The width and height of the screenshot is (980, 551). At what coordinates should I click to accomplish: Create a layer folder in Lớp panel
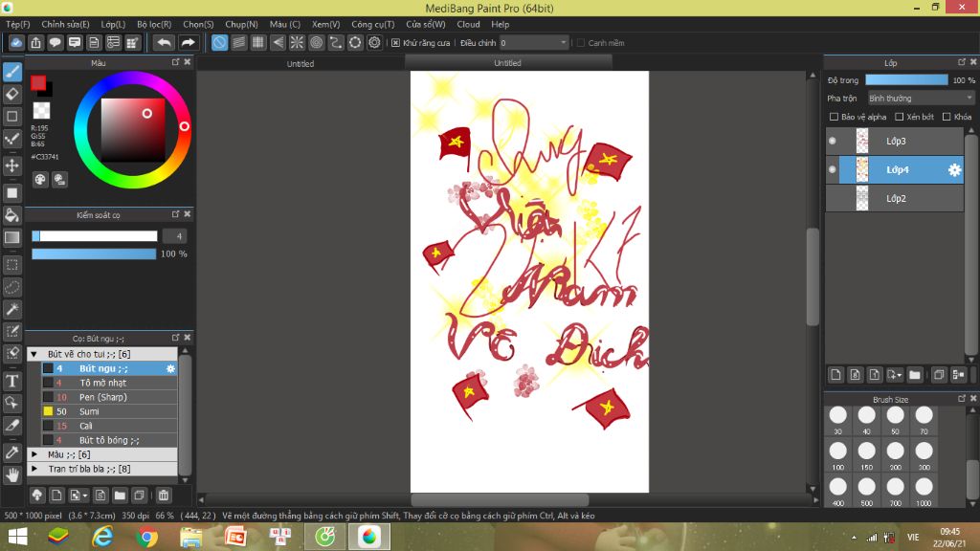[x=915, y=375]
